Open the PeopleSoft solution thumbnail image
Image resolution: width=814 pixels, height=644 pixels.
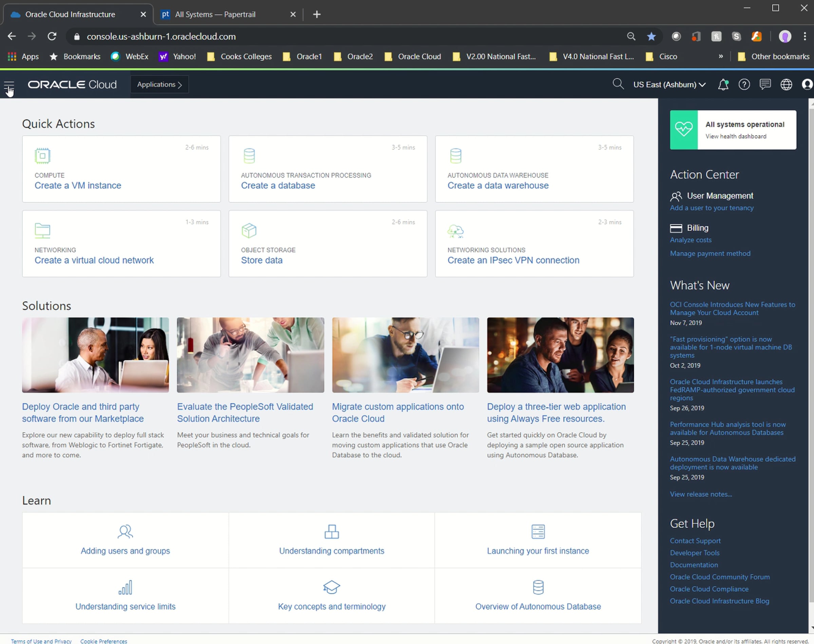[x=251, y=355]
